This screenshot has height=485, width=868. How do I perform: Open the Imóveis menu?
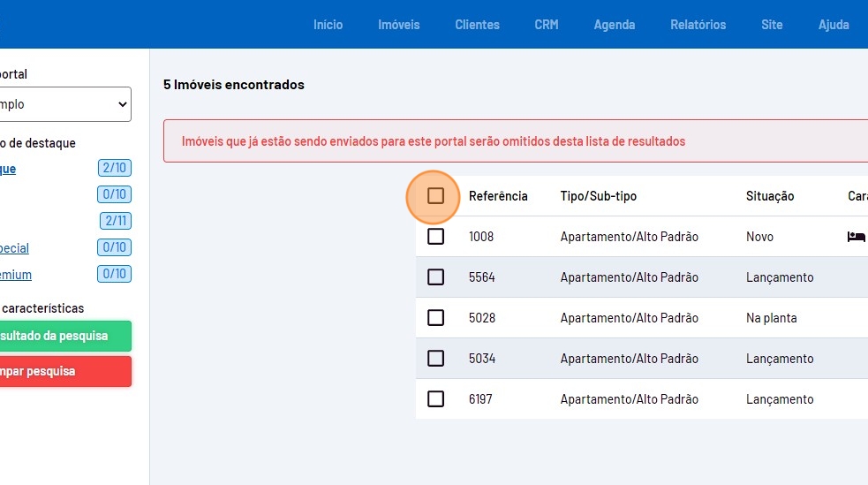(x=398, y=25)
